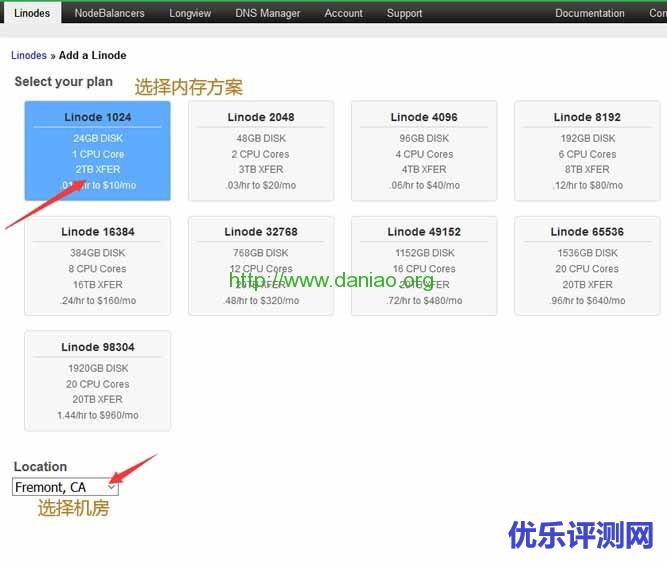667x562 pixels.
Task: Click the 'Add a Linode' breadcrumb text
Action: [x=92, y=55]
